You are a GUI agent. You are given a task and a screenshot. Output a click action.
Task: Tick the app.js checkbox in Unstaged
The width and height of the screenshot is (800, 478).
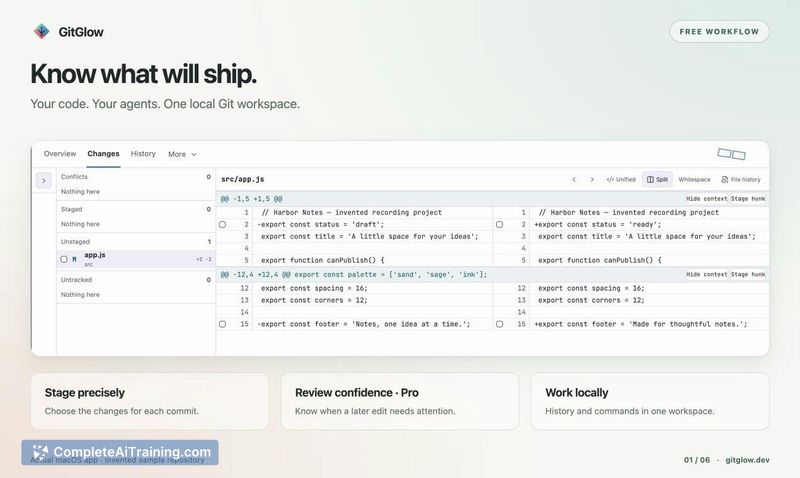tap(64, 259)
